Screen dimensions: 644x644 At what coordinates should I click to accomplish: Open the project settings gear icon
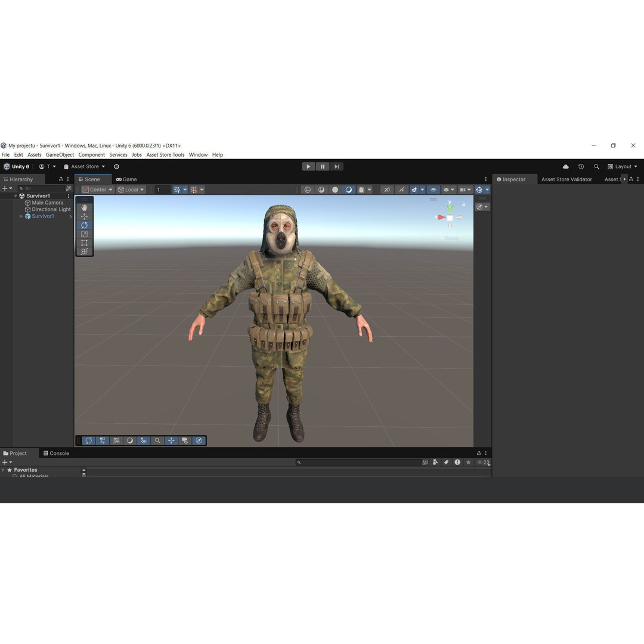(117, 166)
